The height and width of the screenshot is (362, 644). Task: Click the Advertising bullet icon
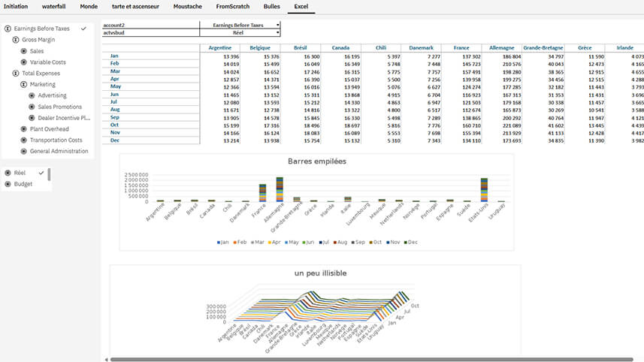pos(32,95)
